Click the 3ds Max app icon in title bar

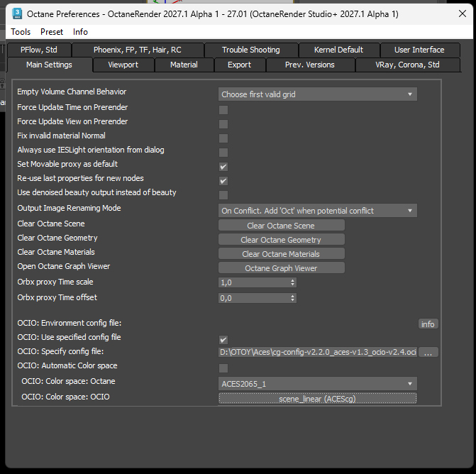point(17,14)
